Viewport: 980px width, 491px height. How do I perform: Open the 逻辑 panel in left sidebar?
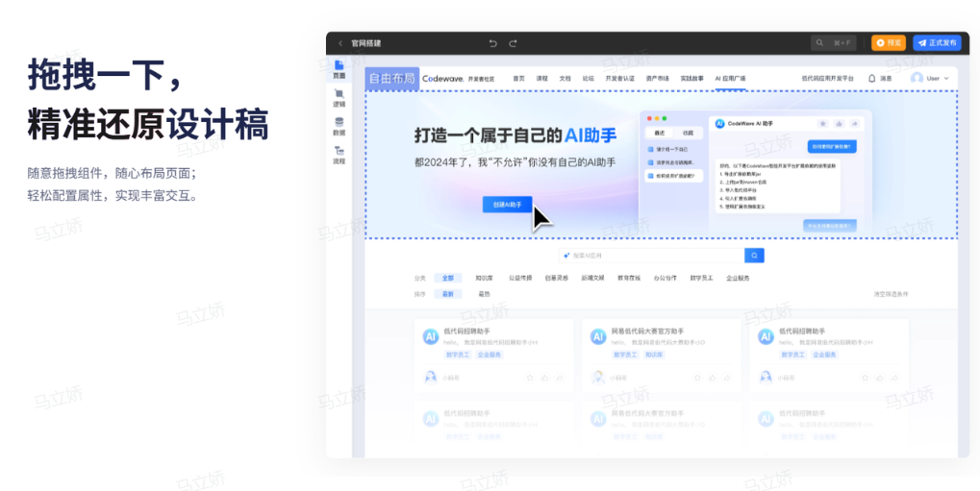tap(339, 98)
